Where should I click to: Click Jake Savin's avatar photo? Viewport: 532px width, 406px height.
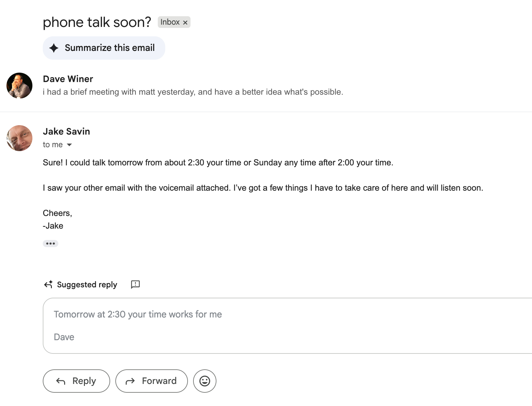pyautogui.click(x=19, y=138)
